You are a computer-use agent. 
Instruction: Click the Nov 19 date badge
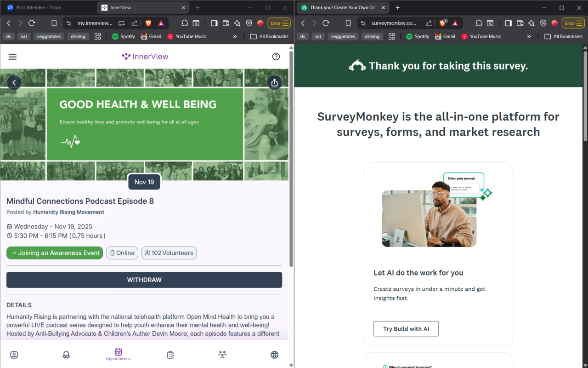(x=144, y=182)
